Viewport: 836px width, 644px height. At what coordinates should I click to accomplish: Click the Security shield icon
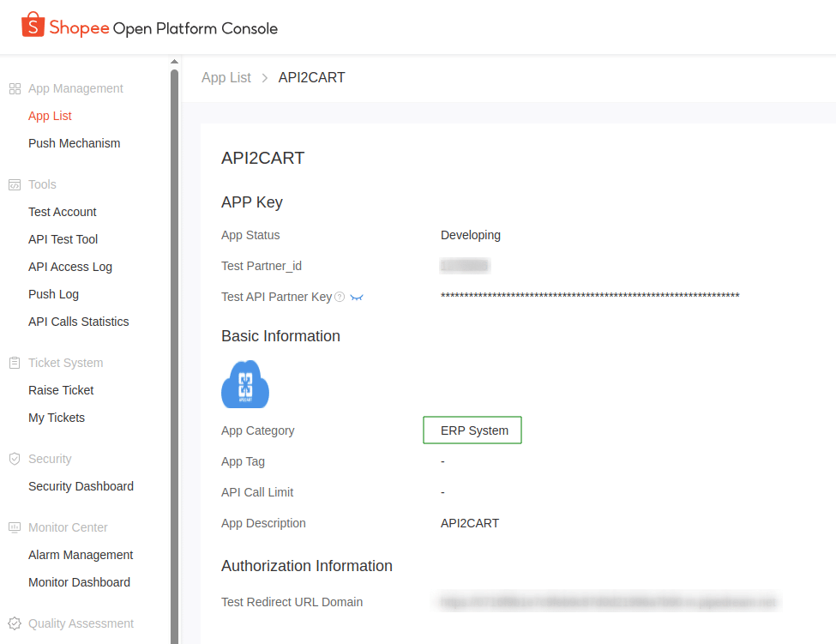tap(15, 459)
